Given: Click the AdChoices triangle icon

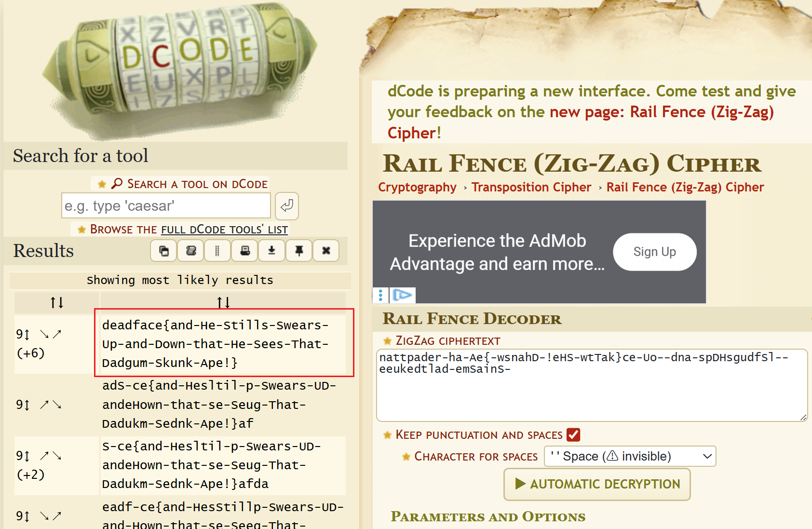Looking at the screenshot, I should pyautogui.click(x=402, y=295).
